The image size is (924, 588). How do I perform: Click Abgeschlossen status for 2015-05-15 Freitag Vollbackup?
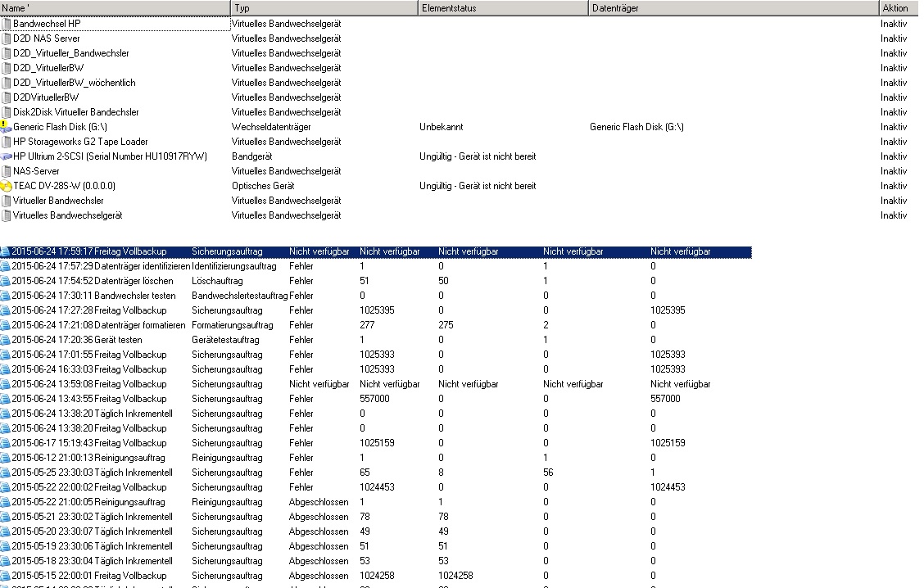click(x=319, y=576)
